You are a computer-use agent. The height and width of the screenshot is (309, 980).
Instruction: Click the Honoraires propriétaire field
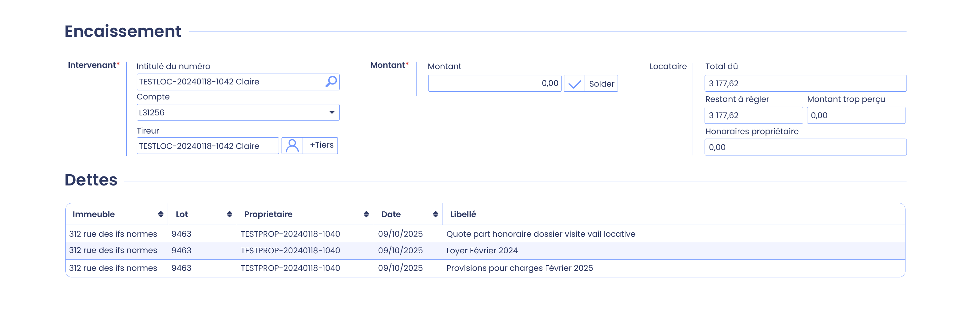pos(805,147)
